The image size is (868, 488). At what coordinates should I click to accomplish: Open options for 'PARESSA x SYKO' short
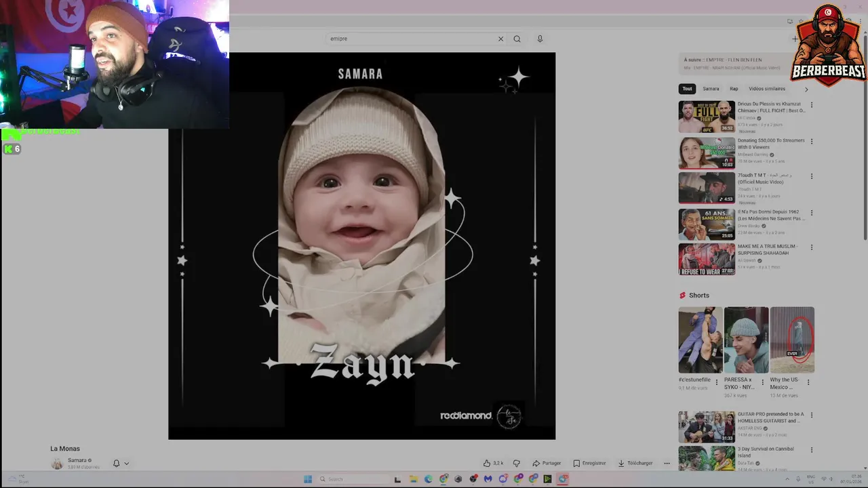pyautogui.click(x=762, y=382)
